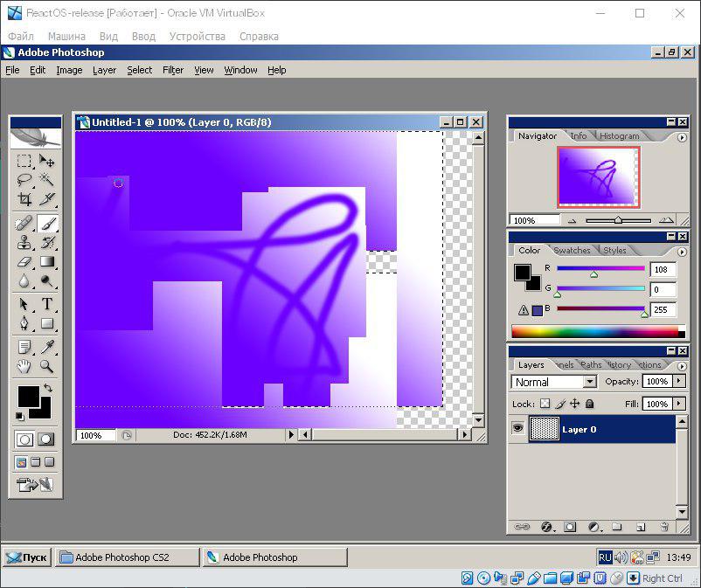This screenshot has height=588, width=701.
Task: Enable Lock transparent pixels
Action: [543, 404]
